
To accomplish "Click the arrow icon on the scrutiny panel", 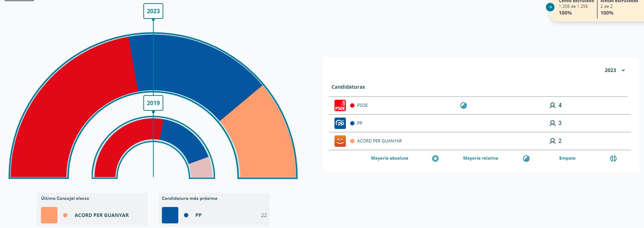I will (x=551, y=7).
